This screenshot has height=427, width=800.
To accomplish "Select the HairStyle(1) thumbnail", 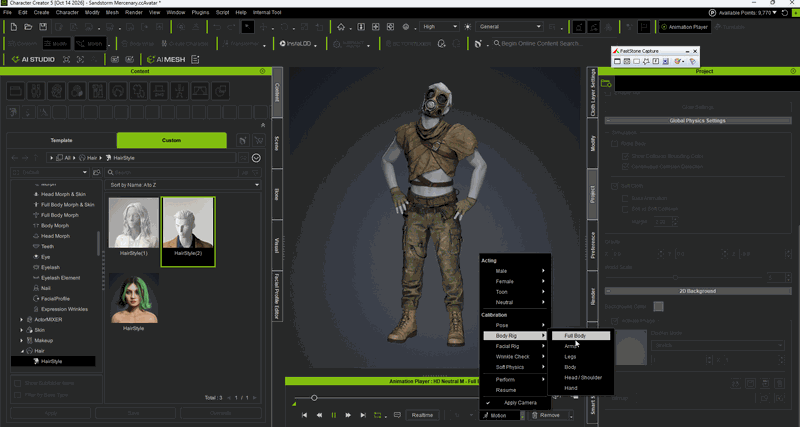I will (134, 227).
